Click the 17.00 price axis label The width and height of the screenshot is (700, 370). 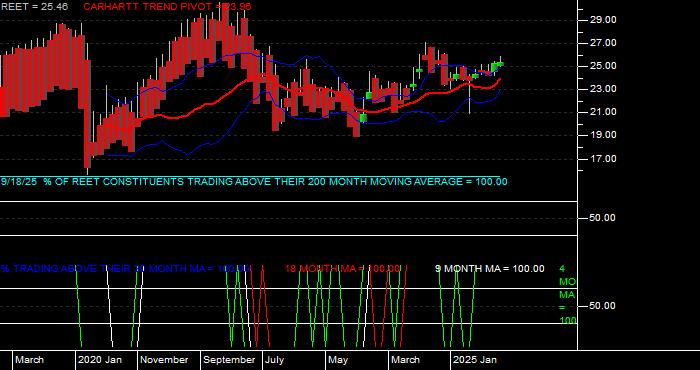(x=603, y=158)
